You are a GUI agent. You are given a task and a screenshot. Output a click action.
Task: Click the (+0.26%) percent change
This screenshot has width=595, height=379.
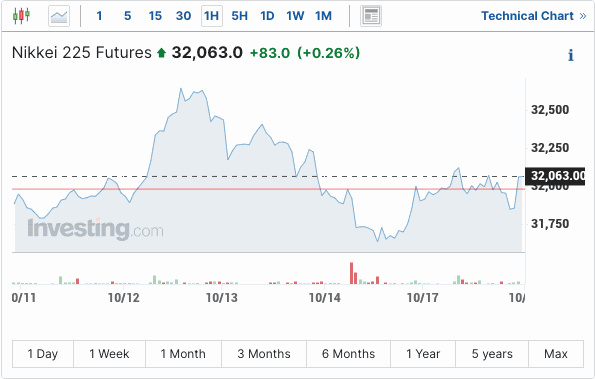click(x=329, y=53)
